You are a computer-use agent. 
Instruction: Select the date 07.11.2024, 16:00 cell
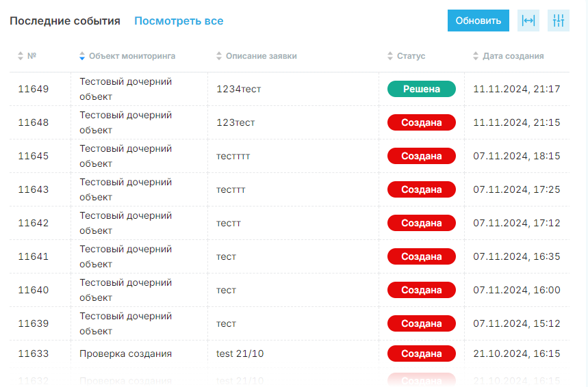point(517,290)
